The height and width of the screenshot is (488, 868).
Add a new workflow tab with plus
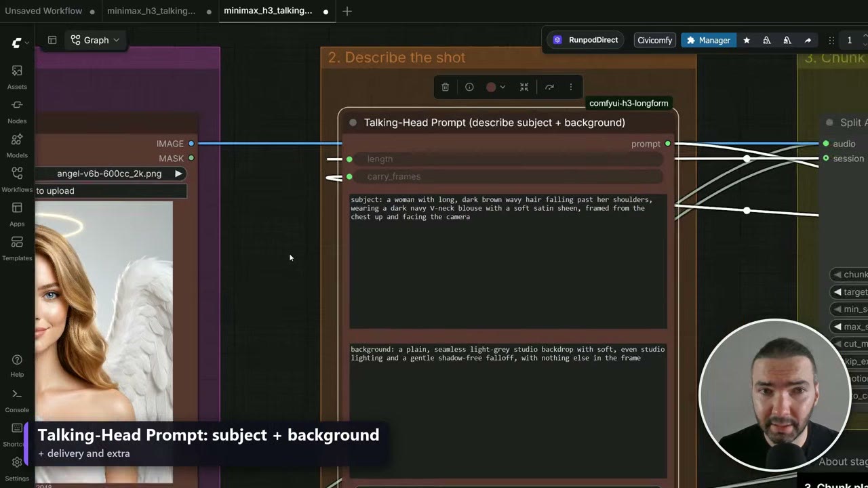[x=347, y=11]
